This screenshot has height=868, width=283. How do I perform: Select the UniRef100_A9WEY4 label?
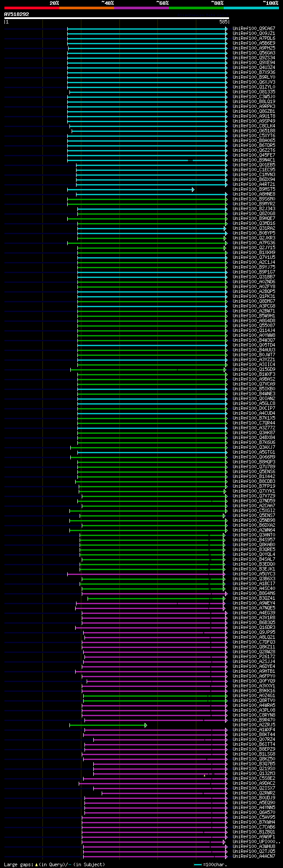[254, 603]
